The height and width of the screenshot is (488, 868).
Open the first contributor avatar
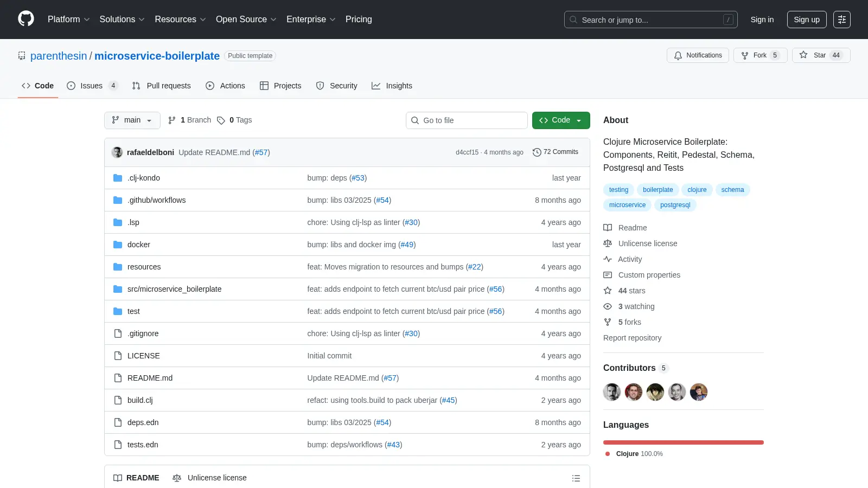(x=612, y=392)
